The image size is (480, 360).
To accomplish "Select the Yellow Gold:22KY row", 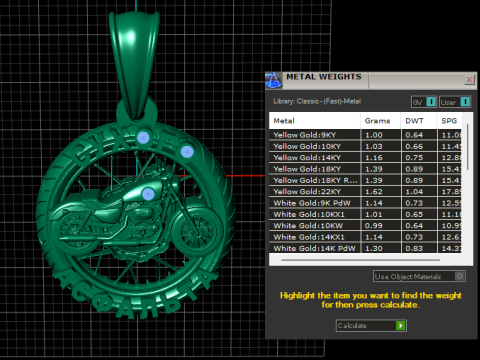I will tap(365, 192).
